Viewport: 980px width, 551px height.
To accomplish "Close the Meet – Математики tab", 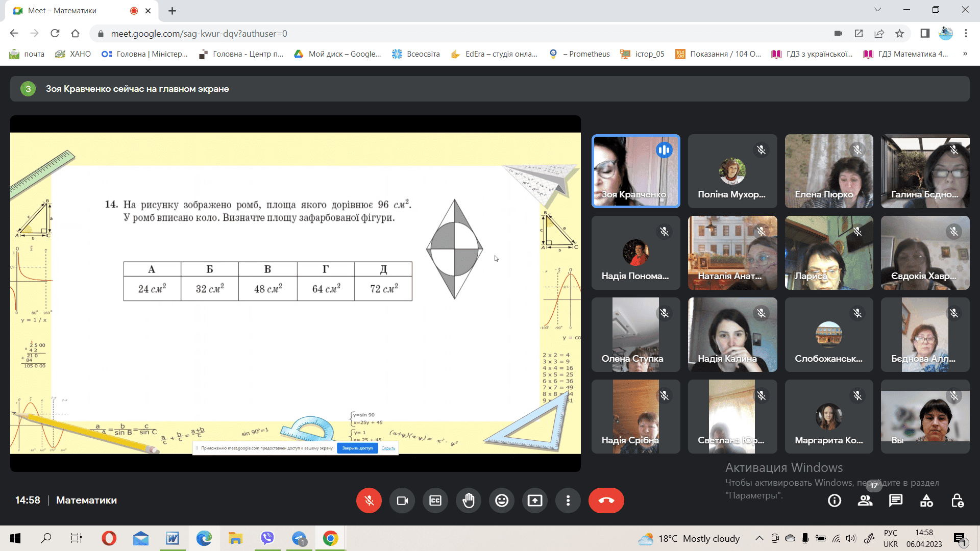I will (148, 11).
